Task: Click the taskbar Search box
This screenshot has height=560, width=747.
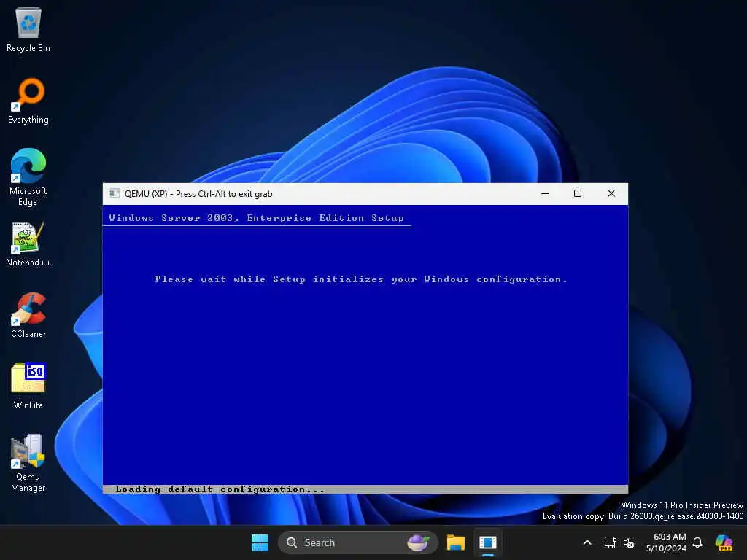Action: pos(357,542)
